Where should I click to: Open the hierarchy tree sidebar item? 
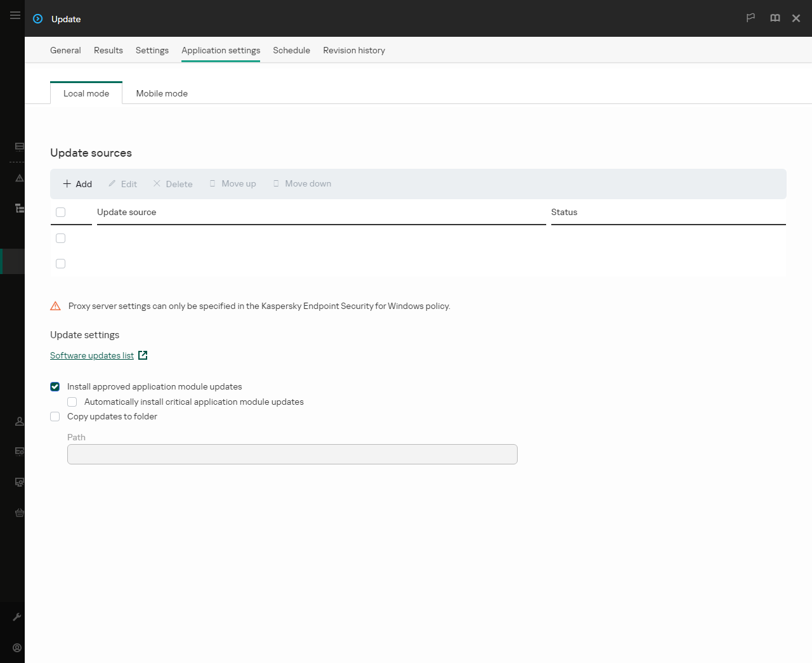(20, 208)
